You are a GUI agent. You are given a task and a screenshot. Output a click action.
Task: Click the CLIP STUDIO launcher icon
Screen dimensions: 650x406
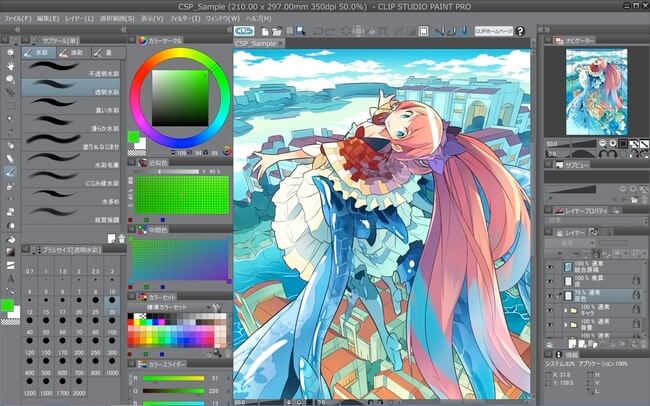[x=244, y=31]
